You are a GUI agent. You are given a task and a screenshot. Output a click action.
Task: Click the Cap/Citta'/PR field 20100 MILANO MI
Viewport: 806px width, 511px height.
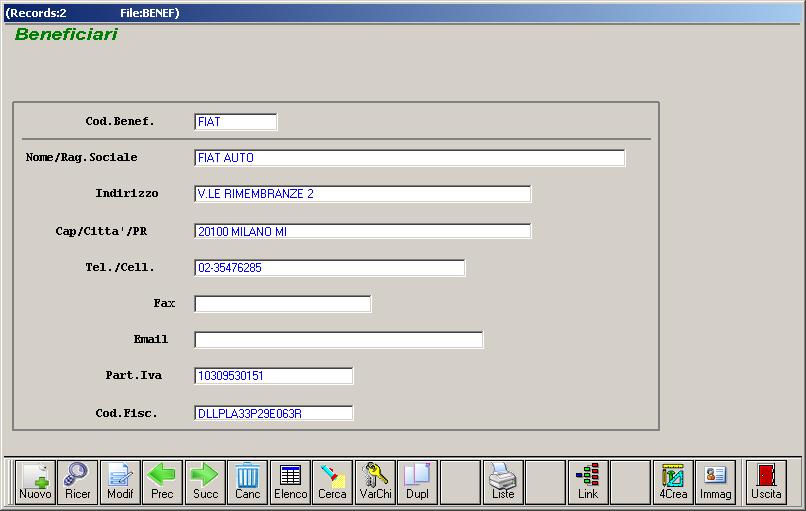point(363,231)
